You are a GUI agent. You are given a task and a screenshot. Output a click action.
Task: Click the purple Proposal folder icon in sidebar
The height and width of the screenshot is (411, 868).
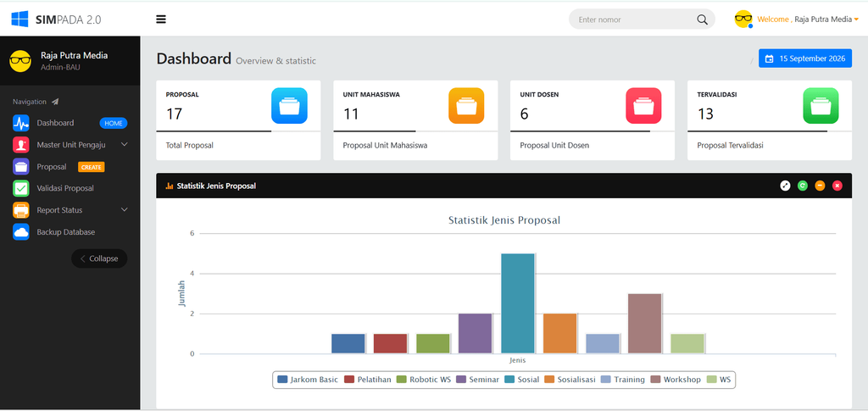click(x=21, y=166)
